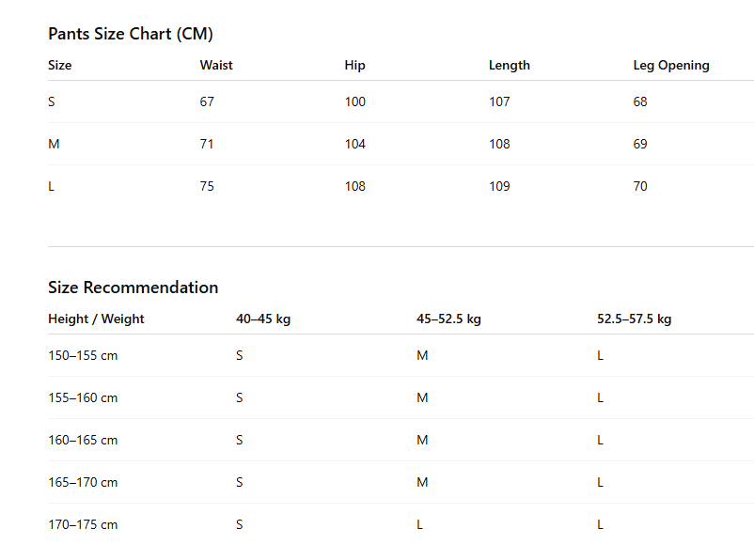
Task: Select the L recommendation for 170–175 cm at 45–52.5 kg
Action: coord(420,524)
